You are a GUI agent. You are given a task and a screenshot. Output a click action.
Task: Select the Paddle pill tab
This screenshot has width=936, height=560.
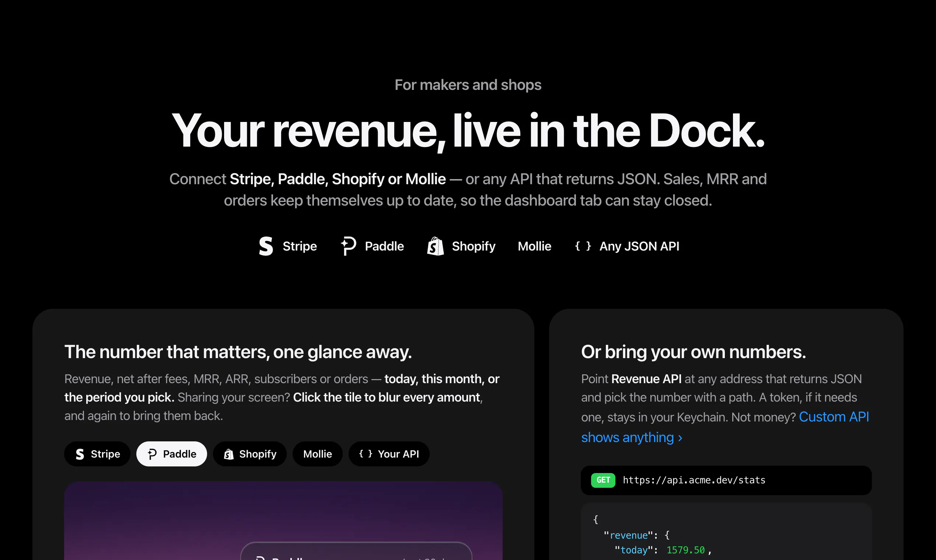172,454
